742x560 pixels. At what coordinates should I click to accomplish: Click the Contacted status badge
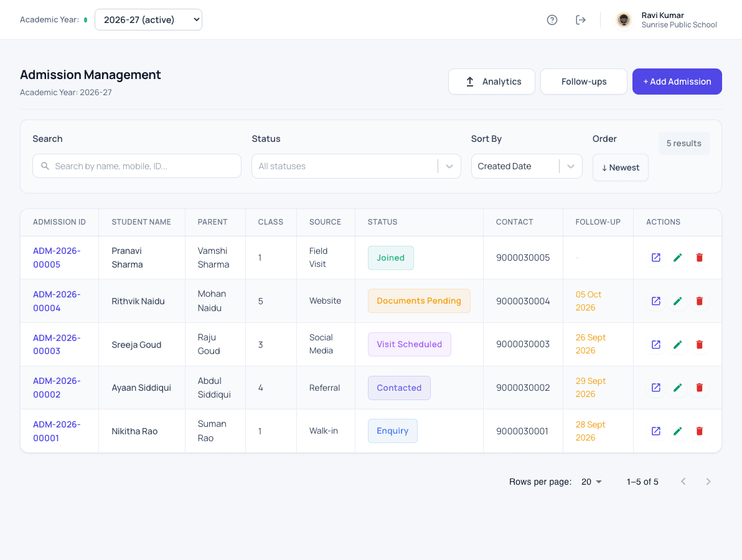pos(400,388)
